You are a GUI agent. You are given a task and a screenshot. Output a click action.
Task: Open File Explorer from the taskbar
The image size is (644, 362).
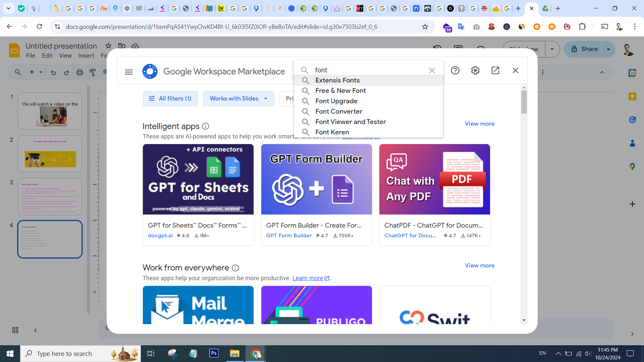(x=234, y=354)
